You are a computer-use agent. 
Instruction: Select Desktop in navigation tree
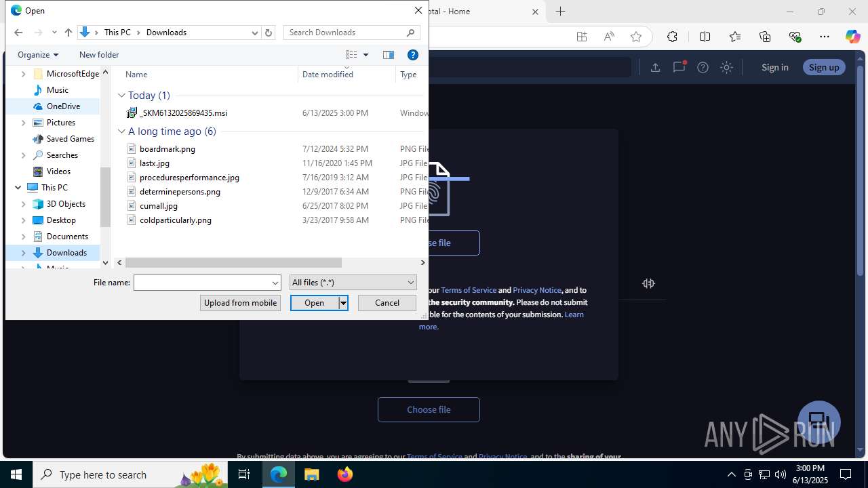[x=61, y=220]
